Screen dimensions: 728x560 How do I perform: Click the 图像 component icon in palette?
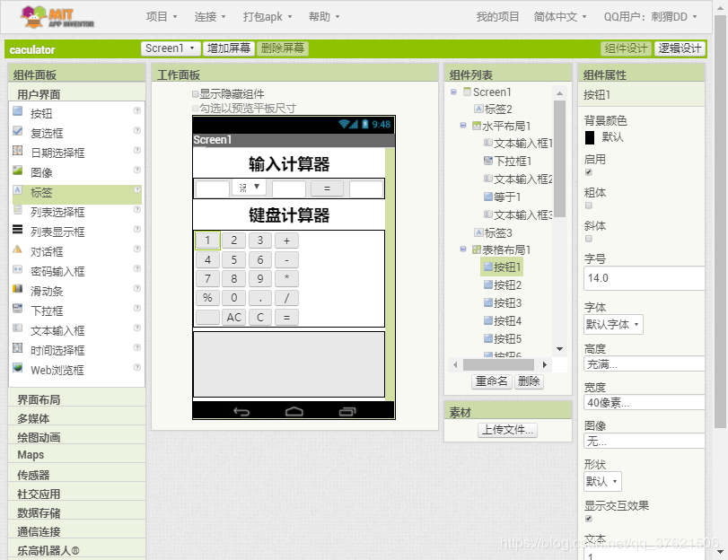click(18, 171)
